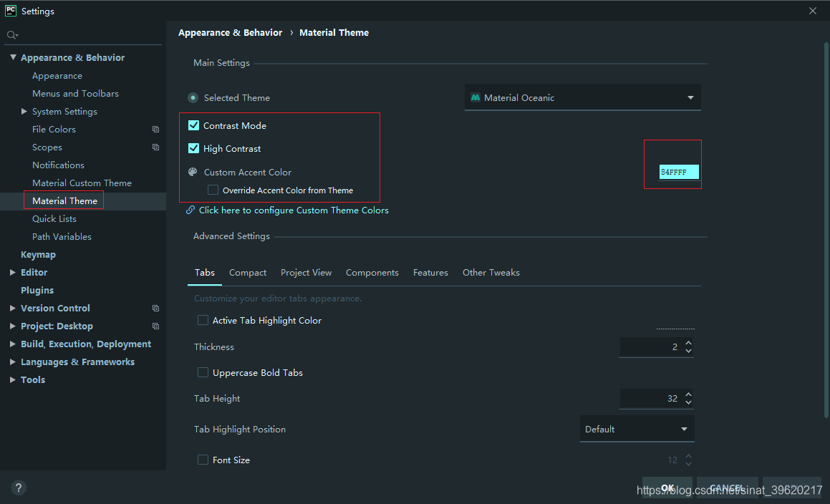Click the project-level icon beside Version Control
The height and width of the screenshot is (504, 830).
coord(155,308)
